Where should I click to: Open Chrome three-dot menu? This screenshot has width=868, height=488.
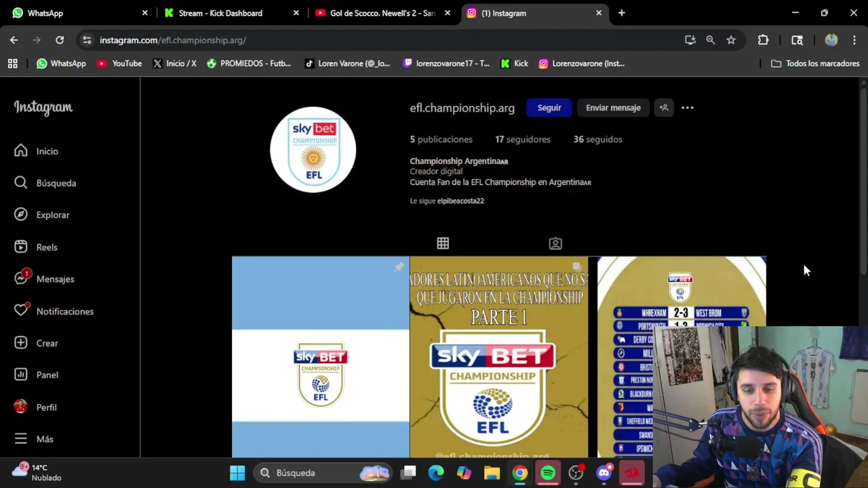pos(853,40)
